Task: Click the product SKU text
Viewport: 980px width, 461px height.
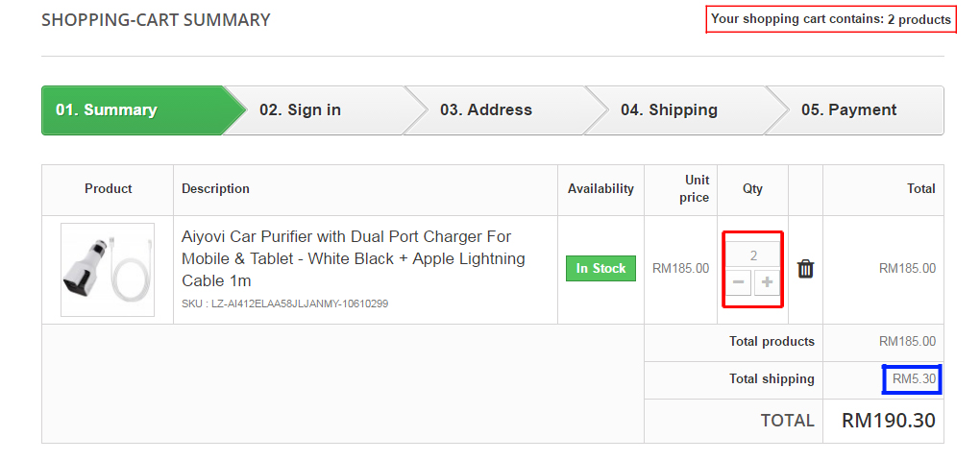Action: pos(284,303)
